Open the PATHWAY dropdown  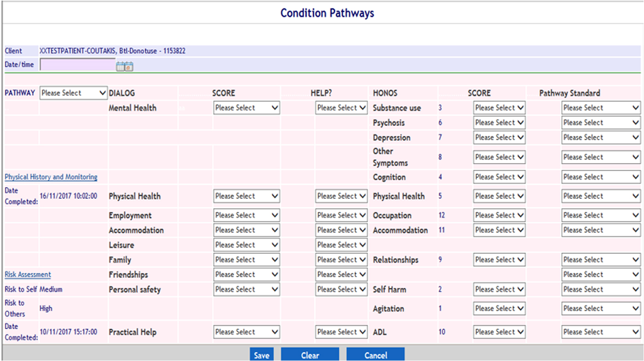tap(74, 93)
